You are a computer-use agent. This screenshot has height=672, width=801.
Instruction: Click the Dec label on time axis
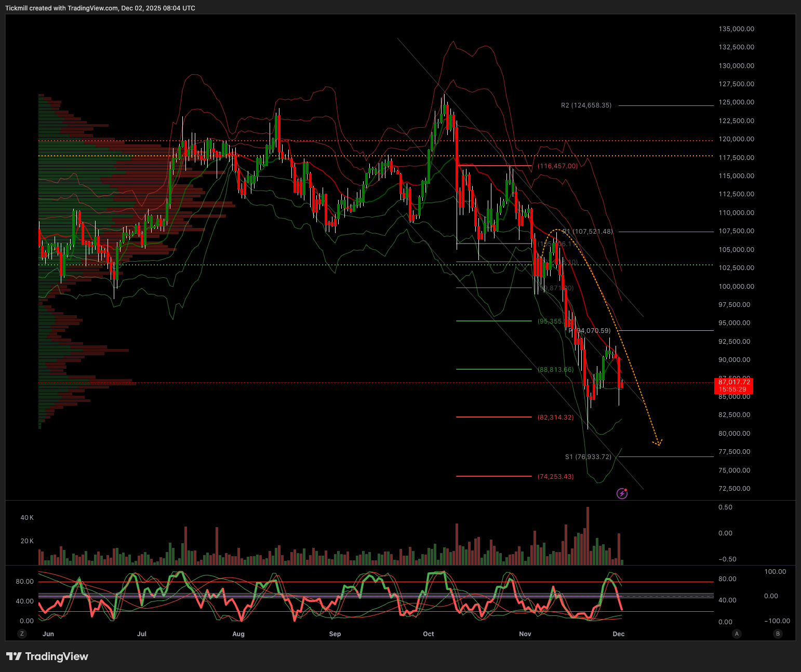[x=618, y=634]
